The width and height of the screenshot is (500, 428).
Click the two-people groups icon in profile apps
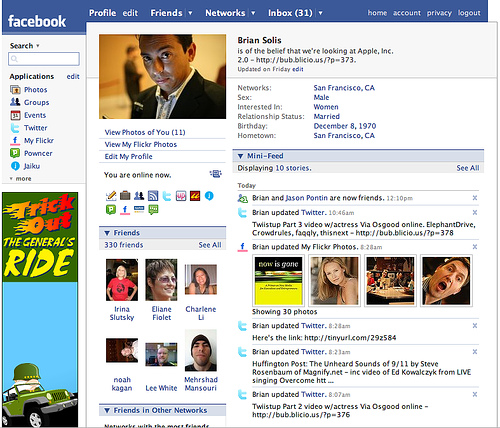click(x=139, y=196)
